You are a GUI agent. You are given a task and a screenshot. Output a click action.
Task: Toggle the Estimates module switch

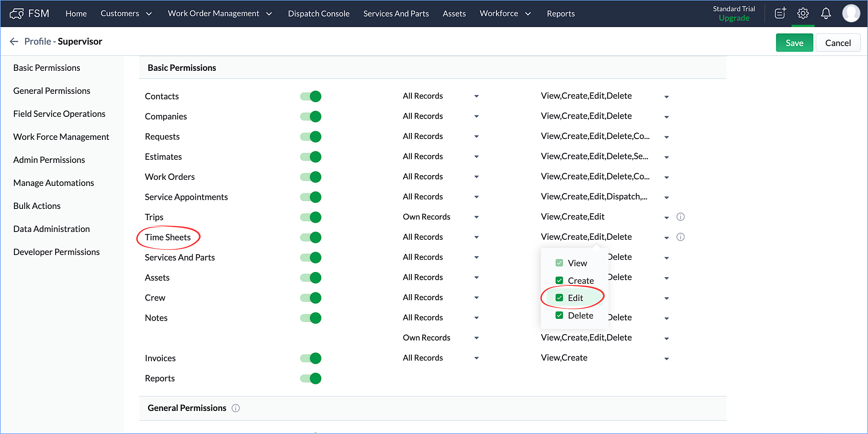coord(310,157)
